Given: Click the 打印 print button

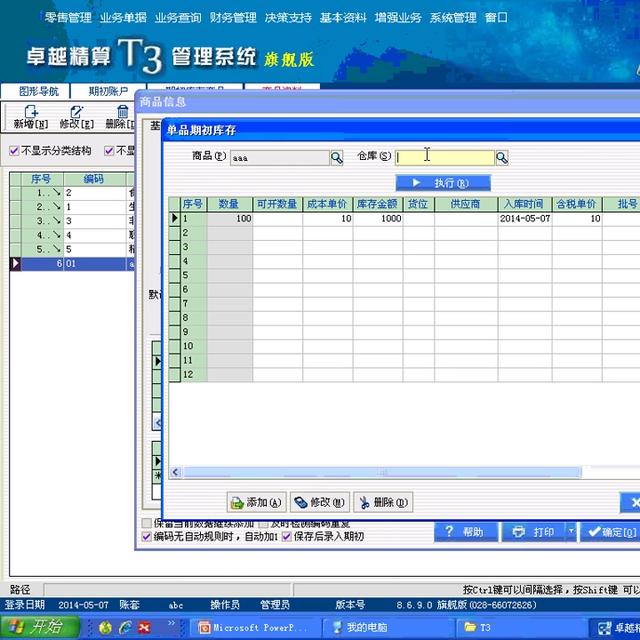Looking at the screenshot, I should tap(533, 532).
